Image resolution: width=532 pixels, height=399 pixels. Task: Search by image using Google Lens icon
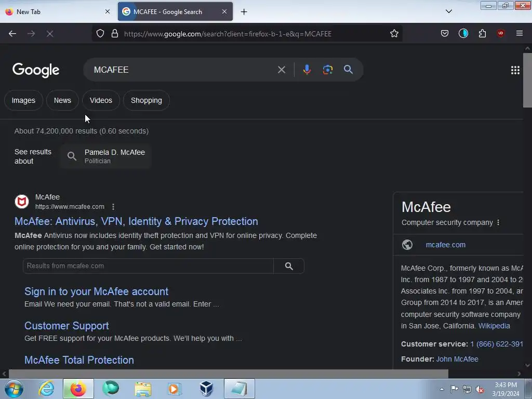[x=327, y=70]
